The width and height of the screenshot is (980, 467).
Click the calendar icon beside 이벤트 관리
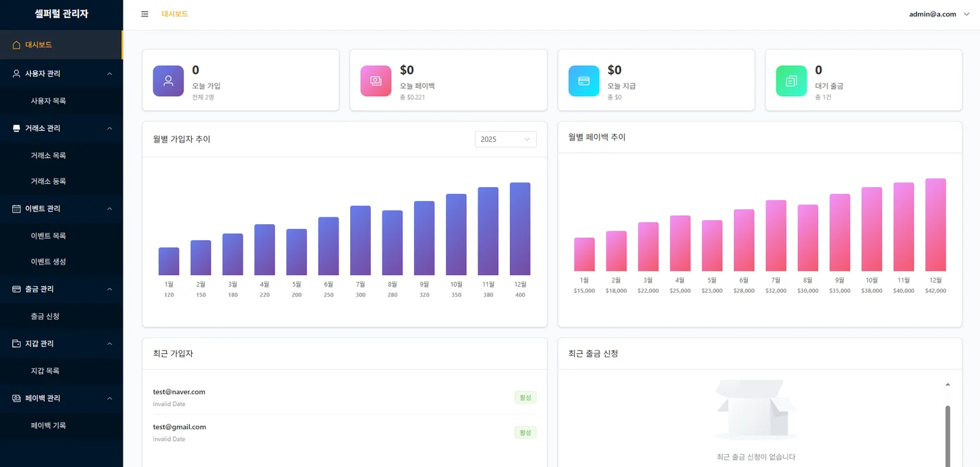[16, 208]
